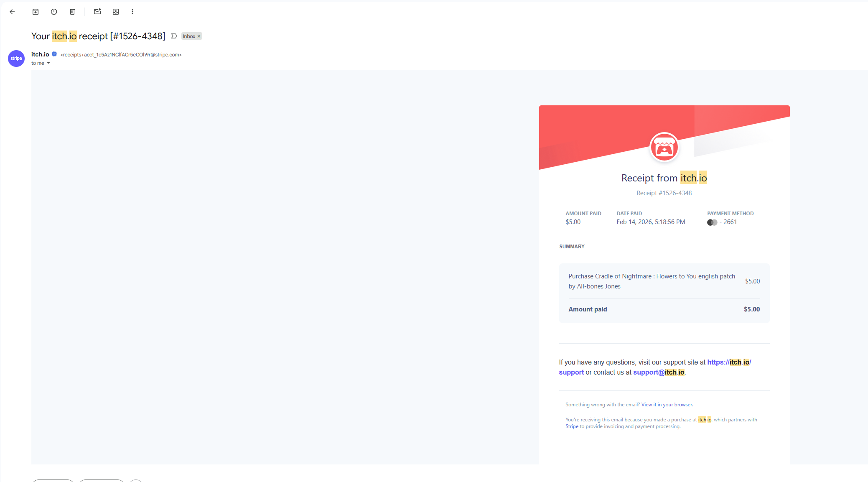Open the More options menu
Viewport: 868px width, 482px height.
(x=132, y=12)
